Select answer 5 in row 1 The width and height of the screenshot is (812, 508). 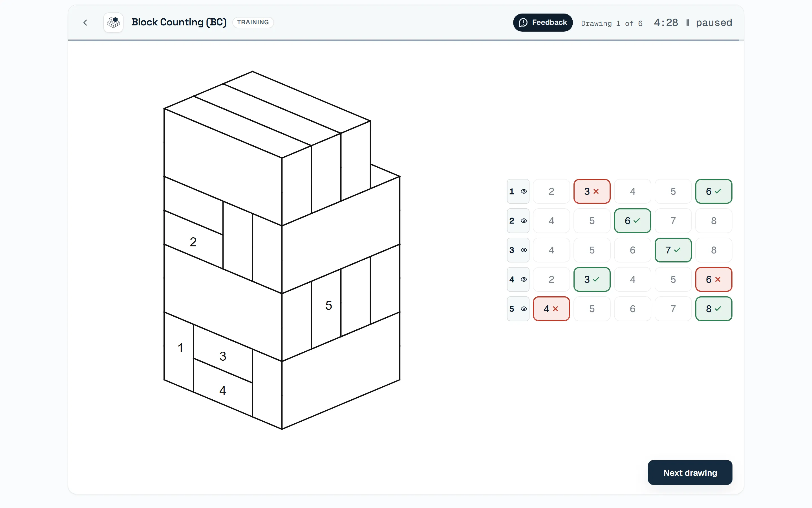coord(673,192)
